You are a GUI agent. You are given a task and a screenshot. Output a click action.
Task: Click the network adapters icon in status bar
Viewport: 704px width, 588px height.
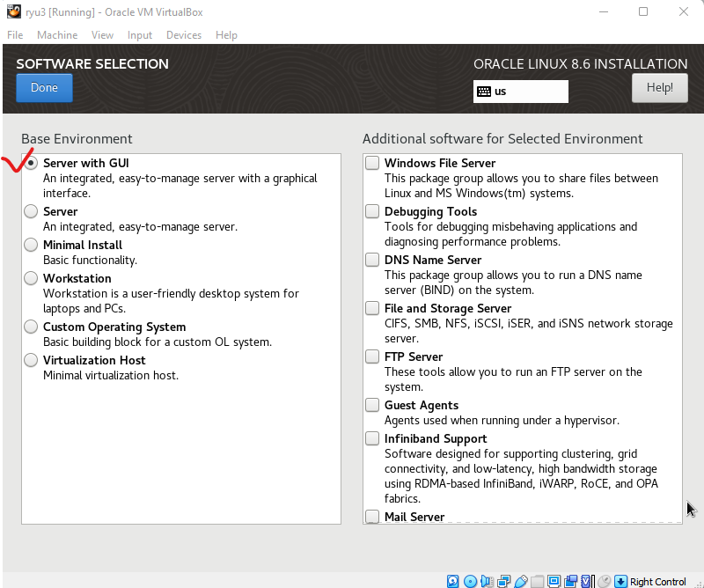click(503, 581)
